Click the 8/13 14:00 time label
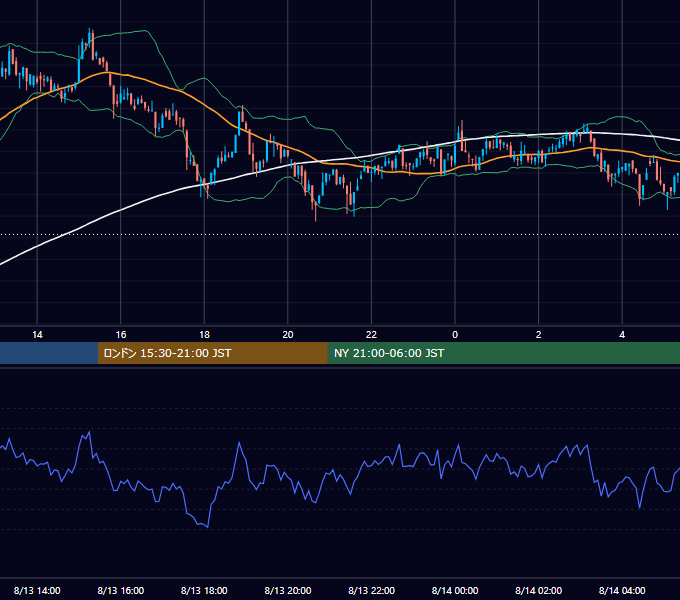 click(37, 590)
